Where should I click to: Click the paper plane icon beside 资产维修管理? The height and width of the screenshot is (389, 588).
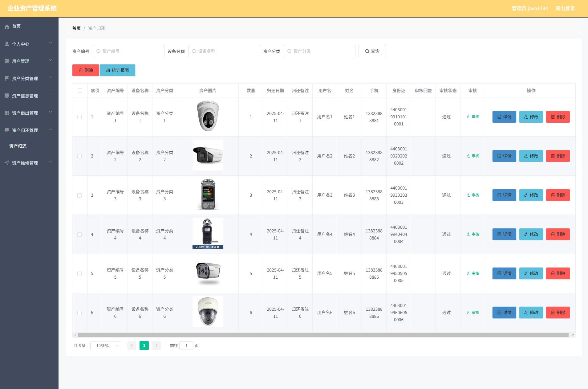point(7,163)
